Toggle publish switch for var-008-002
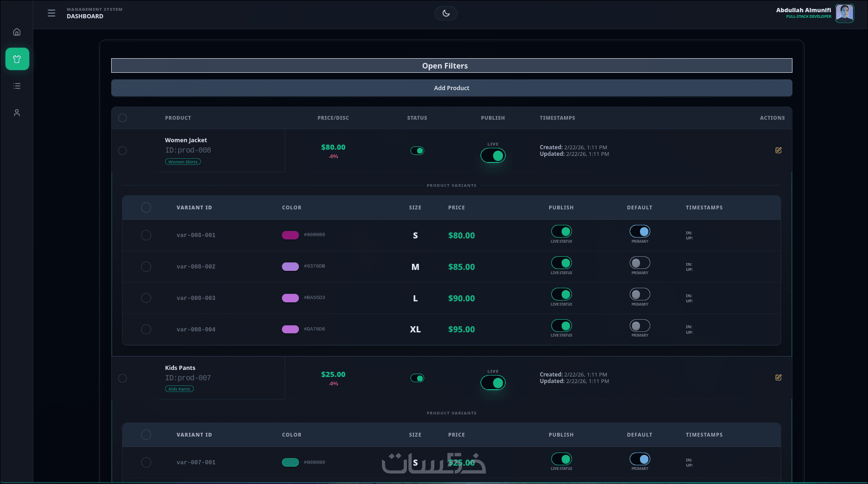Image resolution: width=868 pixels, height=484 pixels. (x=561, y=263)
